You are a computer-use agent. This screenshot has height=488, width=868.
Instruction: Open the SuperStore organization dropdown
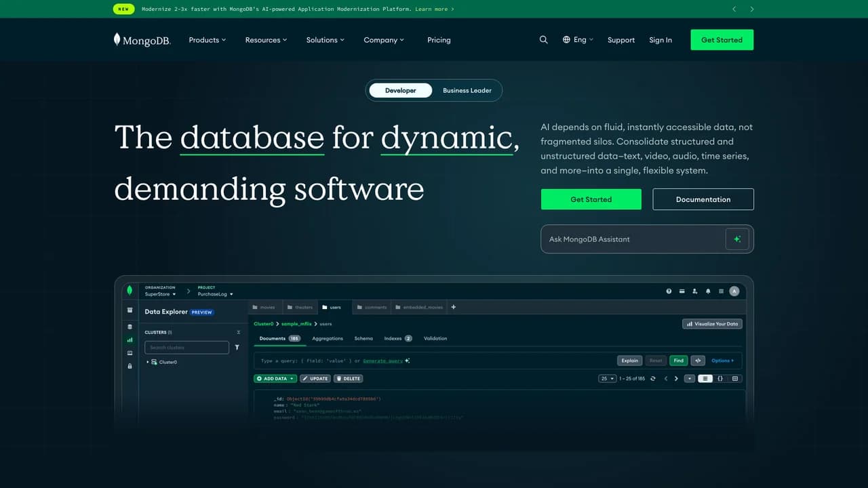click(161, 294)
